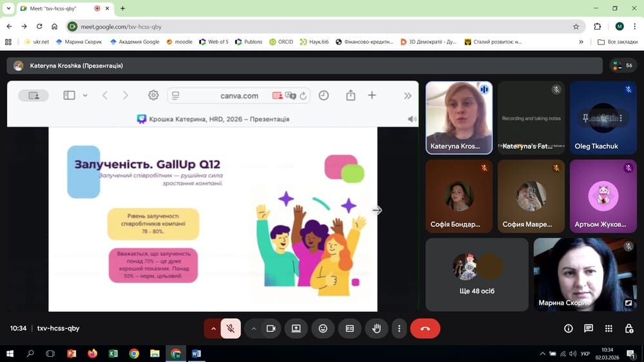Expand audio settings arrow beside microphone
Image resolution: width=644 pixels, height=362 pixels.
[x=213, y=329]
